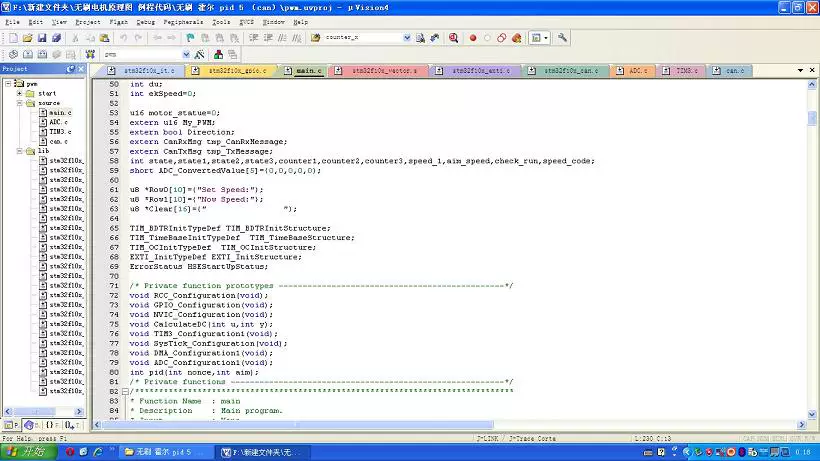
Task: Translate the current file
Action: click(13, 54)
